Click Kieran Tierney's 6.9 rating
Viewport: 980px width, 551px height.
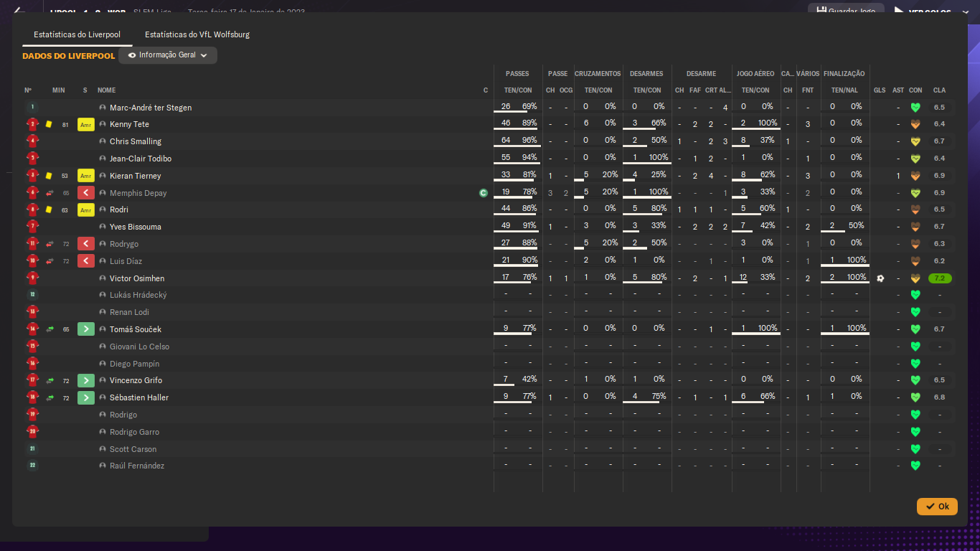click(939, 176)
